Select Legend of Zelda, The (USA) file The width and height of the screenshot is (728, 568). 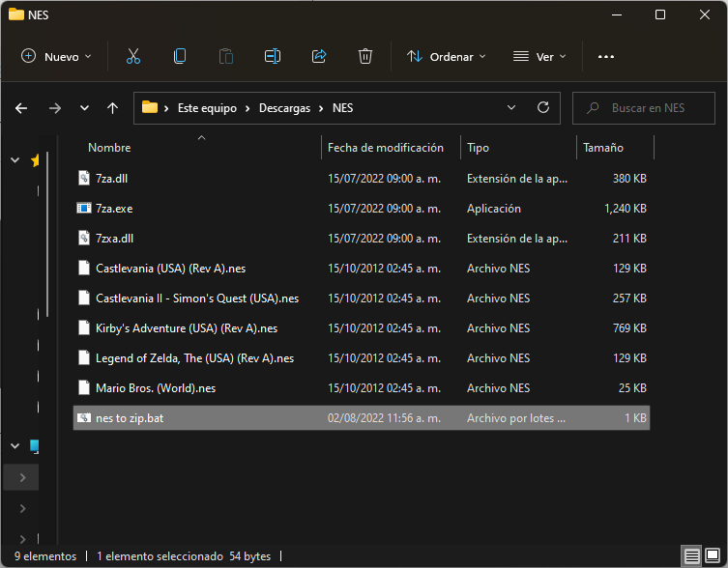[194, 357]
